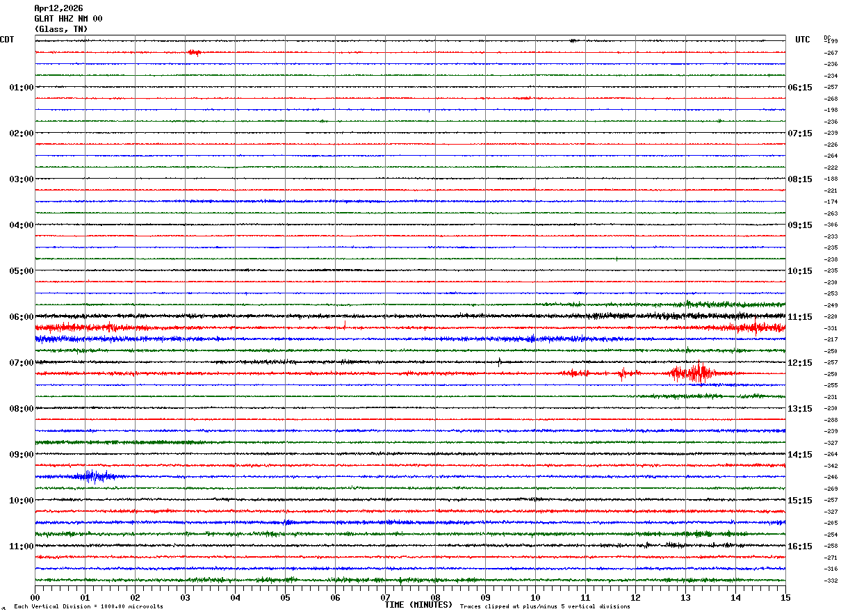
Task: Click the 15:15 UTC time label
Action: [799, 501]
